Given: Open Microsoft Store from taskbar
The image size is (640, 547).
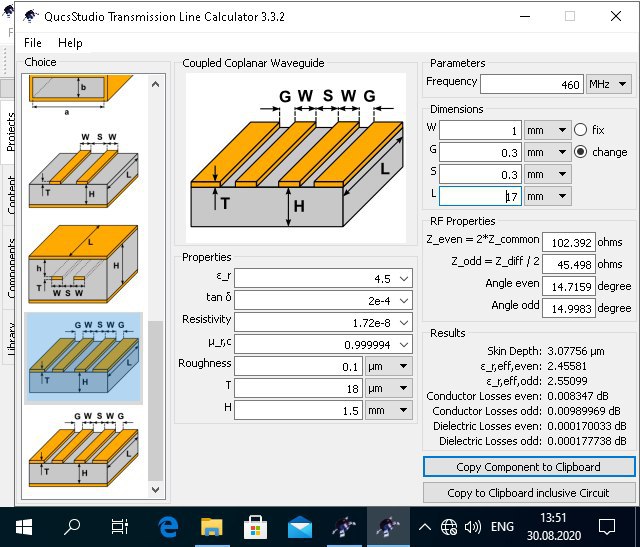Looking at the screenshot, I should (256, 527).
